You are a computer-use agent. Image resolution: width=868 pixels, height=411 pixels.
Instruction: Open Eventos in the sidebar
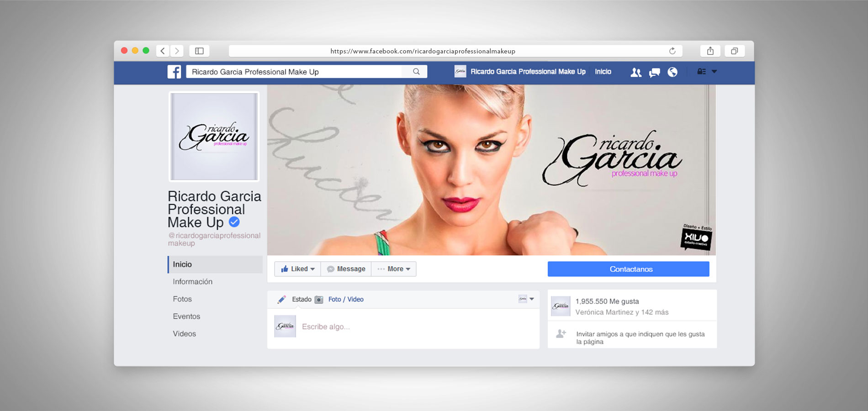[x=186, y=316]
